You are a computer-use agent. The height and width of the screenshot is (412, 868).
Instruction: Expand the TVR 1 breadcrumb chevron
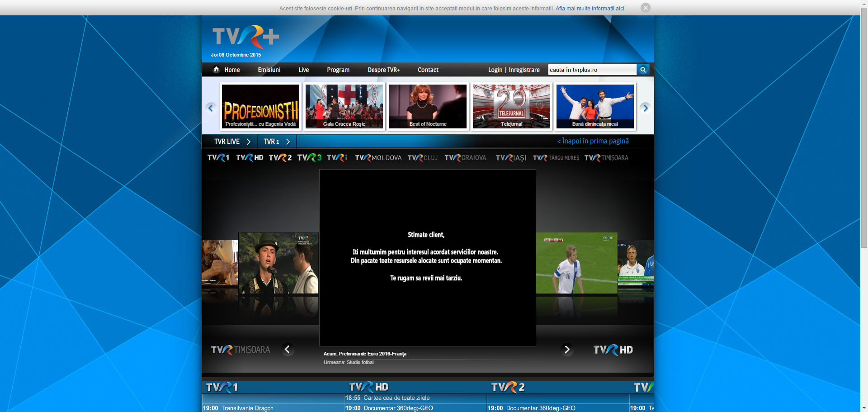tap(288, 142)
